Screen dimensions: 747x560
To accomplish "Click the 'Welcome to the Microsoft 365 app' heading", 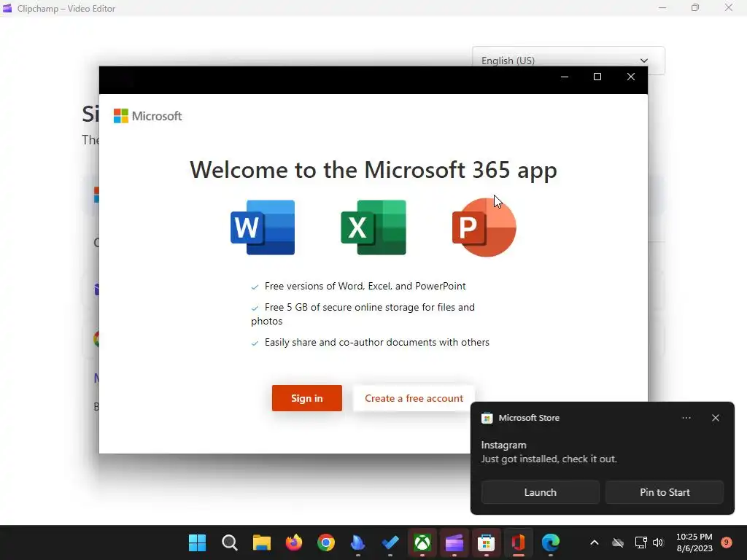I will [373, 170].
